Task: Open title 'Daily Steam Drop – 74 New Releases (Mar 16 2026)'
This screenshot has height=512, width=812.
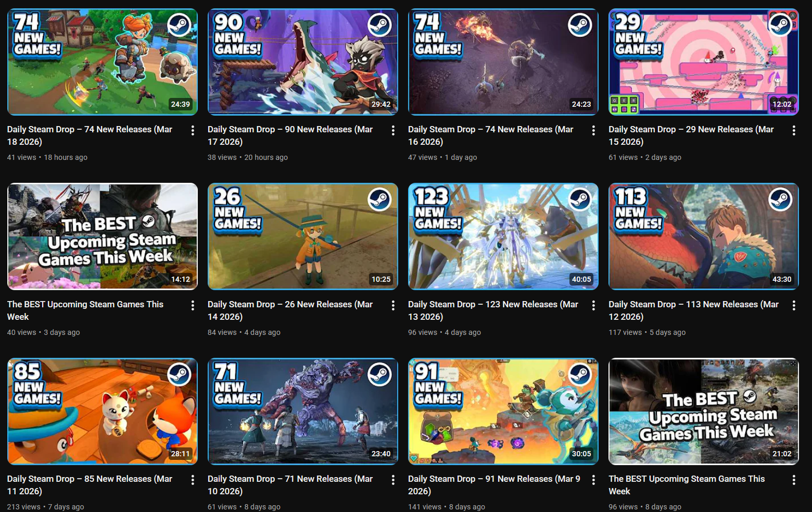Action: (490, 135)
